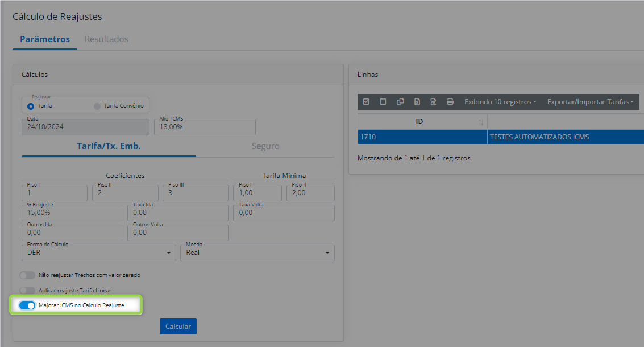Disable Majorar ICMS no Calculo Reajuste
Screen dimensions: 644x347
coord(27,305)
